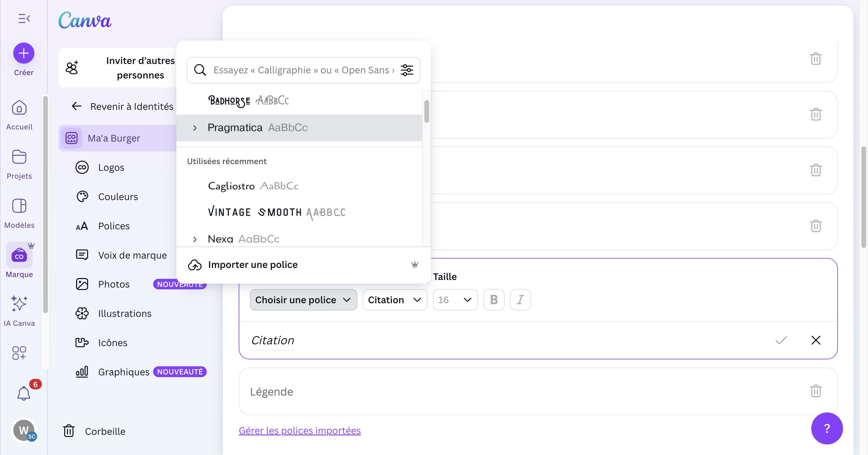Click the font list scrollbar thumb
This screenshot has height=455, width=868.
426,111
